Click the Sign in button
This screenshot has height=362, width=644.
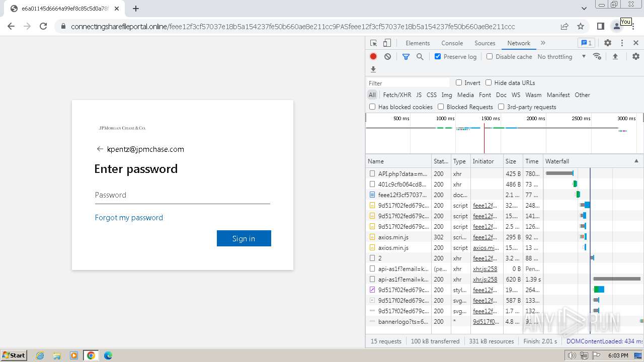(244, 238)
